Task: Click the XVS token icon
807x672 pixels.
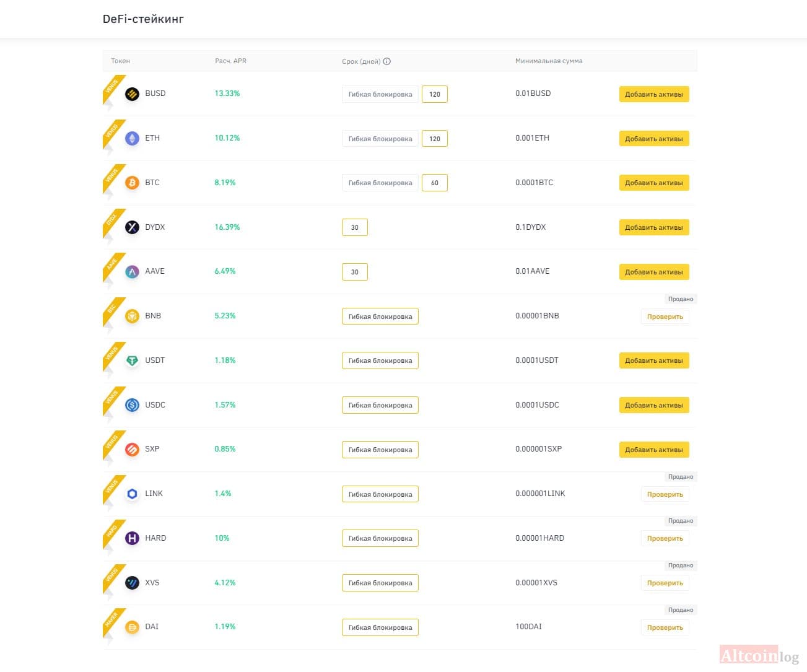Action: [x=132, y=583]
